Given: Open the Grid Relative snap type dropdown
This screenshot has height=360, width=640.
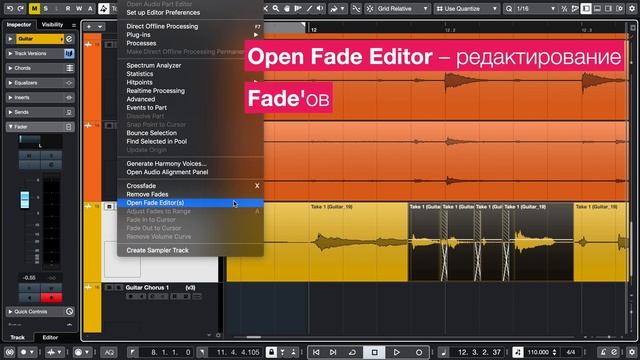Looking at the screenshot, I should pyautogui.click(x=402, y=8).
